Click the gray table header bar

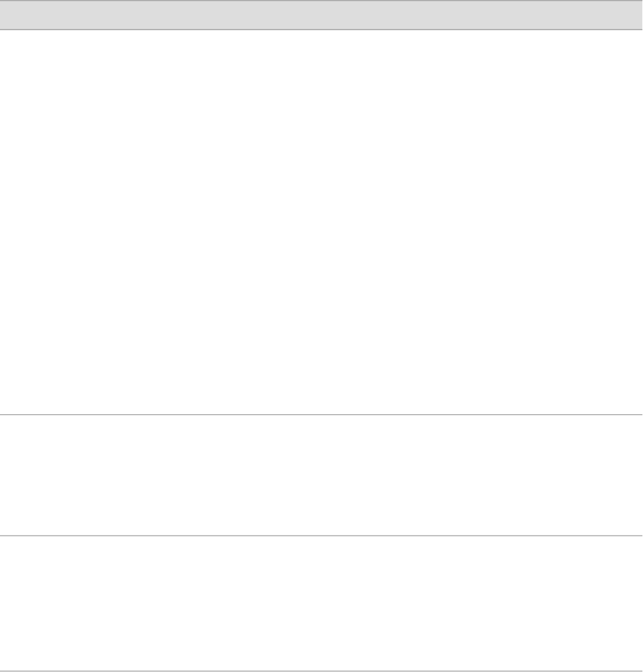click(x=321, y=14)
